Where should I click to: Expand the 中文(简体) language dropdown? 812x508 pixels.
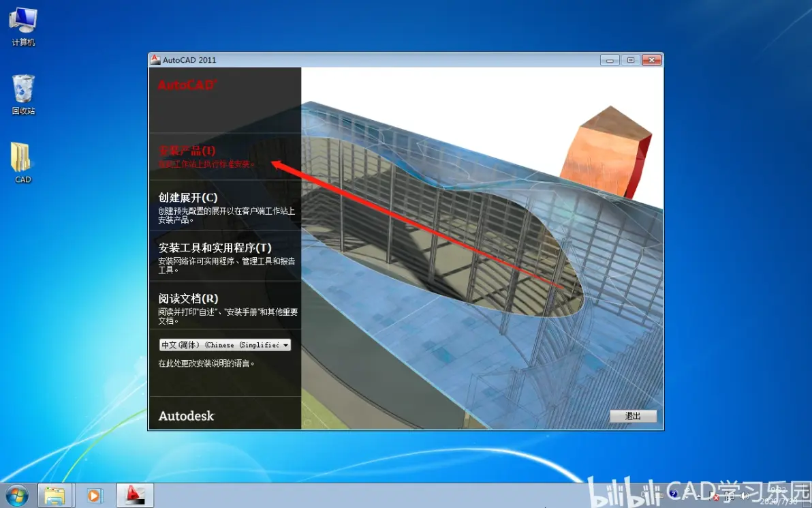pos(225,345)
